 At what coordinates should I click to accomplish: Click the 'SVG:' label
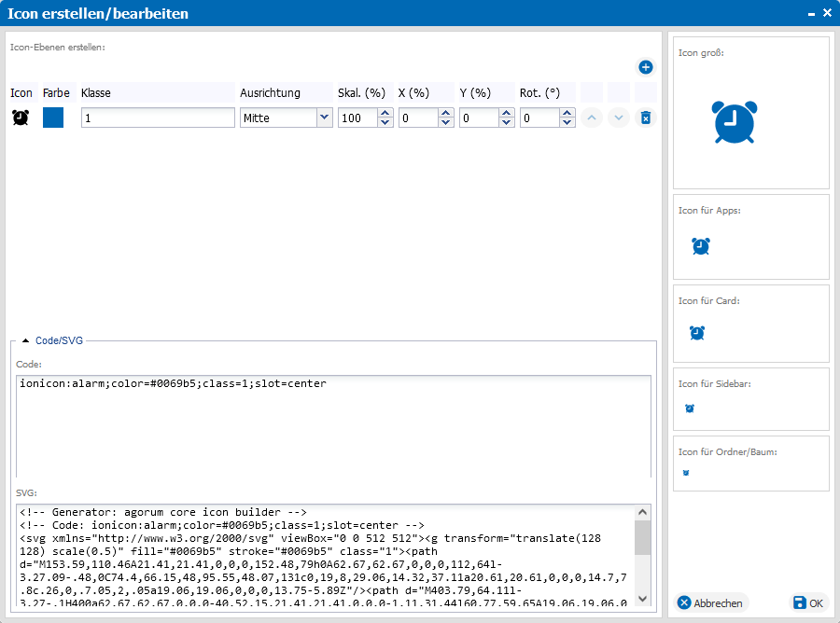click(27, 493)
